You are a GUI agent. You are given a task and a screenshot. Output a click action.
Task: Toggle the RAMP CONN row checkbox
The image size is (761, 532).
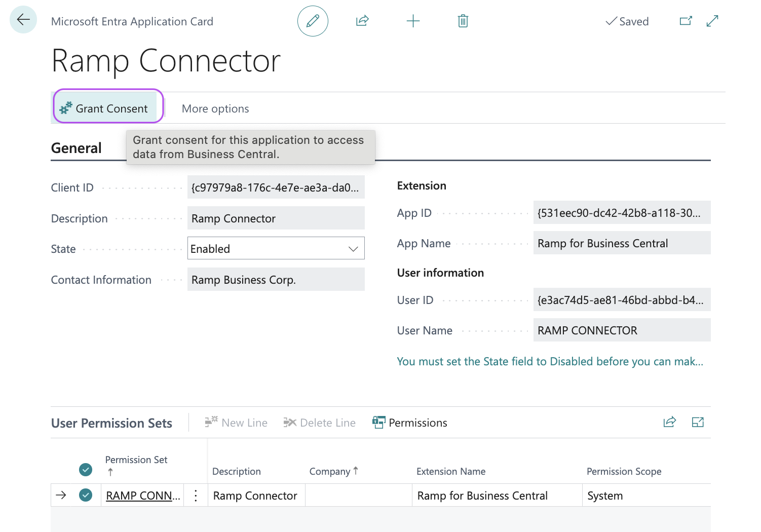coord(86,495)
